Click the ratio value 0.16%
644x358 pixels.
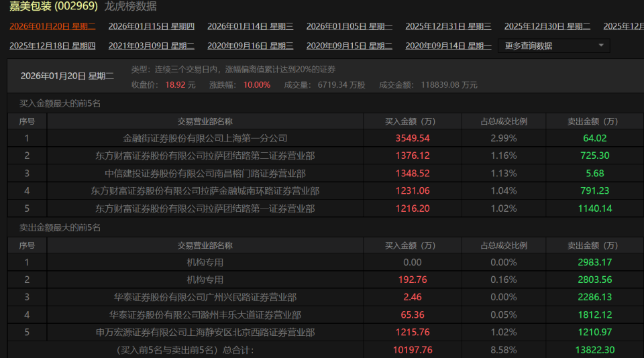click(504, 280)
